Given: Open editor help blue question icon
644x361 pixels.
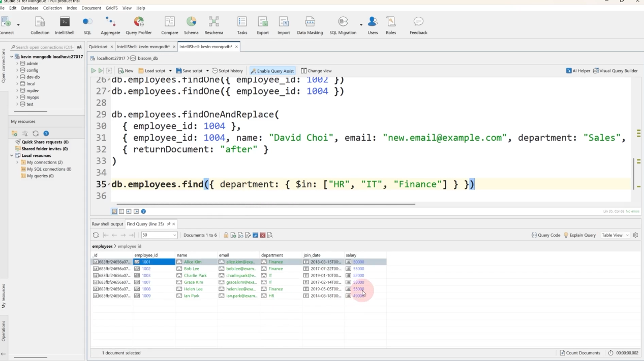Looking at the screenshot, I should [143, 211].
